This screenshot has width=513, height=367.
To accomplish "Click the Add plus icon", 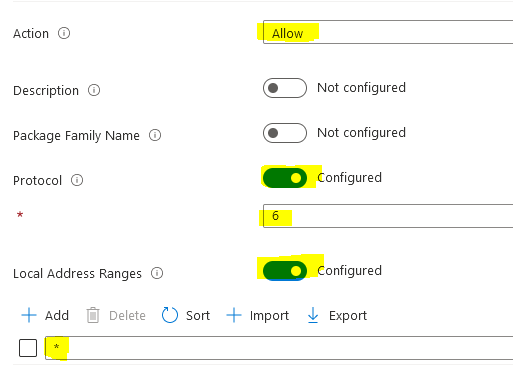I will [29, 315].
